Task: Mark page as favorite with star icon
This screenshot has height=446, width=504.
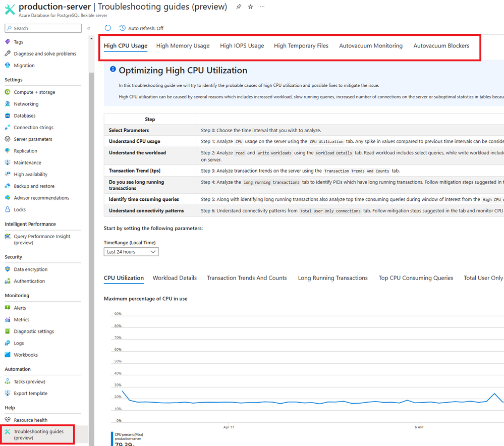Action: tap(250, 7)
